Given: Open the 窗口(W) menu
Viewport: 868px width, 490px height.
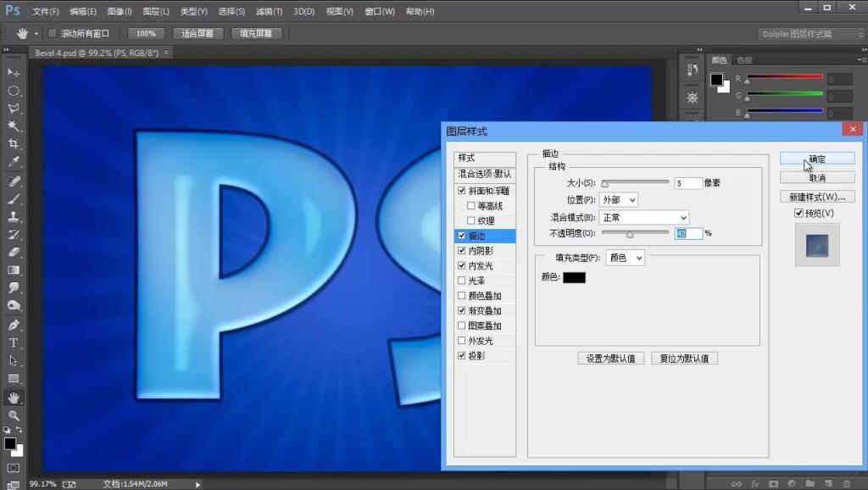Looking at the screenshot, I should coord(380,11).
